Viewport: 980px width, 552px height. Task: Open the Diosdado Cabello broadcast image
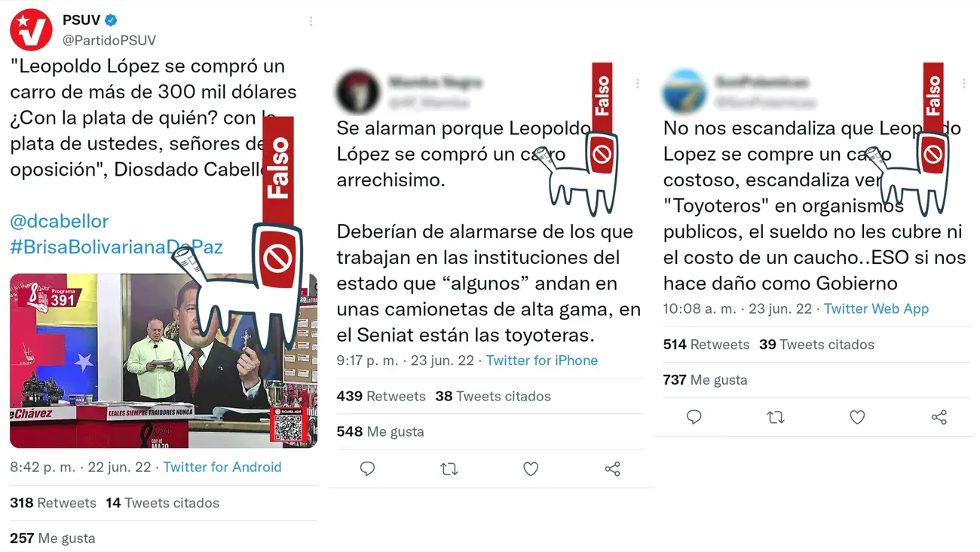tap(164, 360)
